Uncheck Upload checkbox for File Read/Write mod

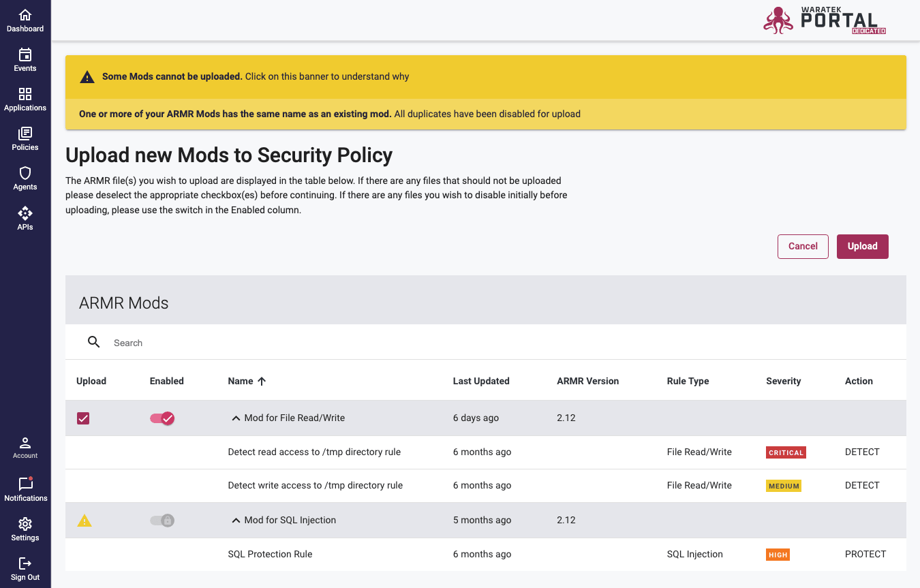tap(83, 418)
